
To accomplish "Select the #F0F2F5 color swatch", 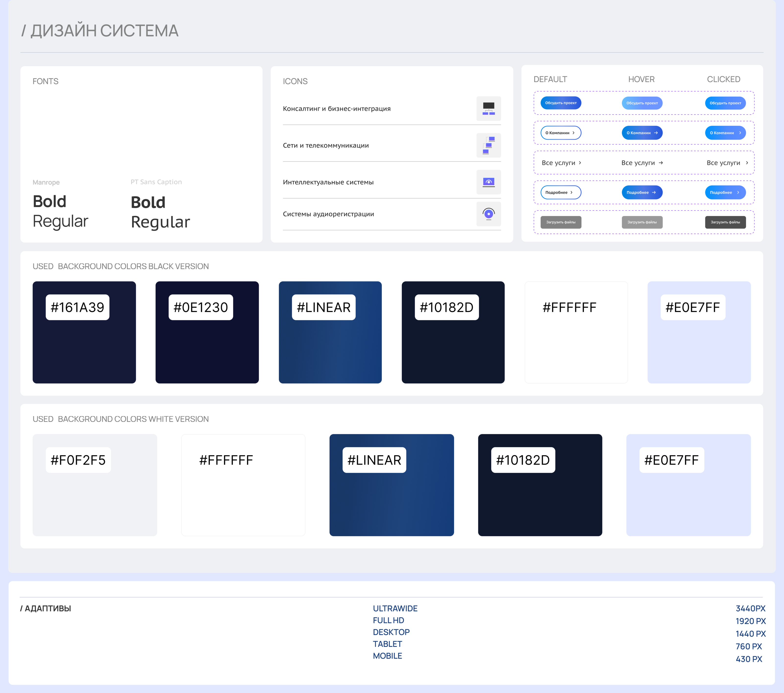I will [x=95, y=485].
